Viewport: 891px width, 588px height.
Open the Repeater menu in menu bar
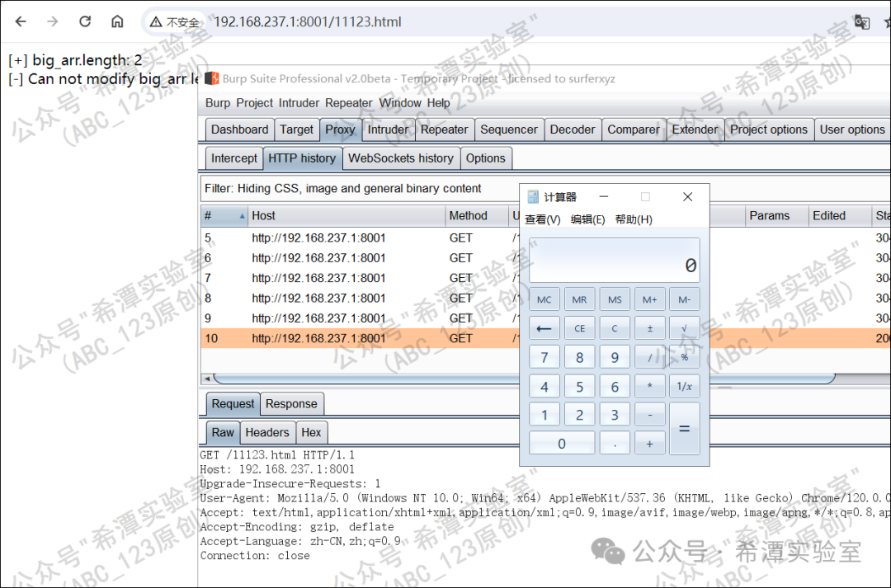[348, 103]
